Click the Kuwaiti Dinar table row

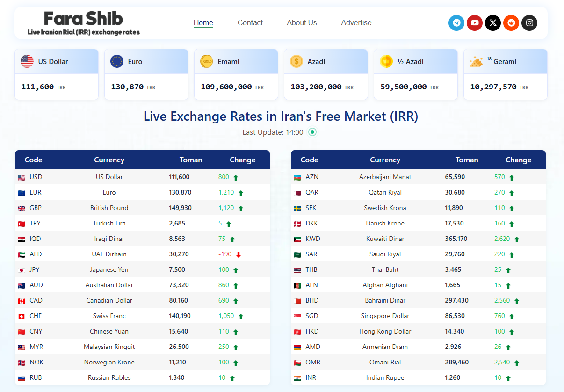coord(418,239)
